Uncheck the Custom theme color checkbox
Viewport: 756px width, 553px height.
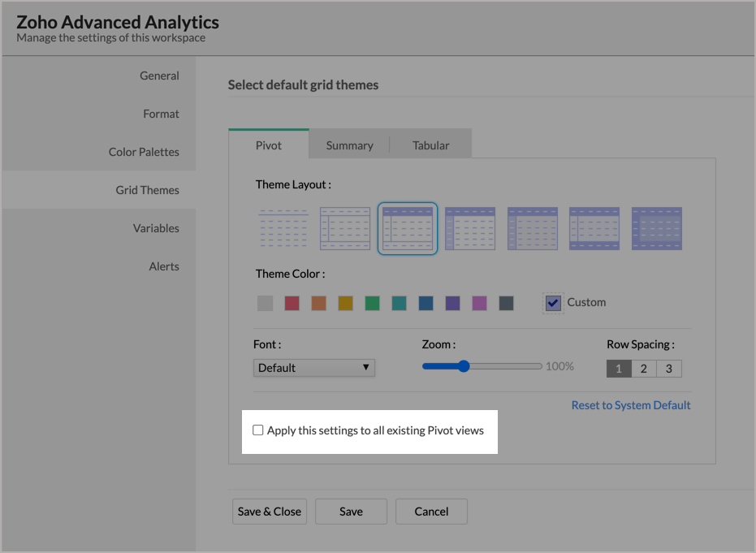[553, 303]
